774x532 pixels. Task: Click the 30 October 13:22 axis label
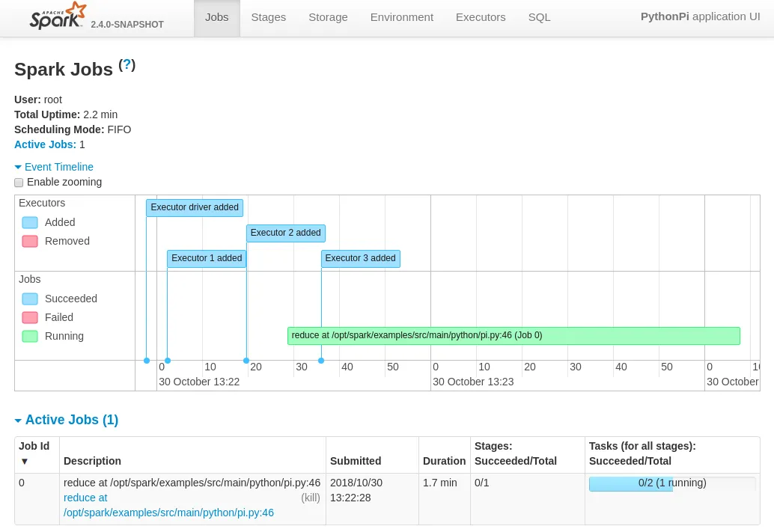click(x=199, y=382)
